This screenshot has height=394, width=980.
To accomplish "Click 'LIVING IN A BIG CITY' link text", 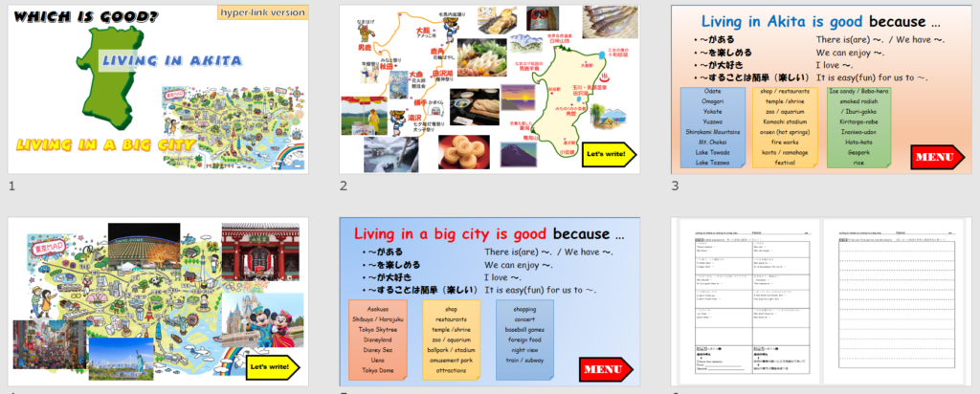I will click(x=105, y=145).
